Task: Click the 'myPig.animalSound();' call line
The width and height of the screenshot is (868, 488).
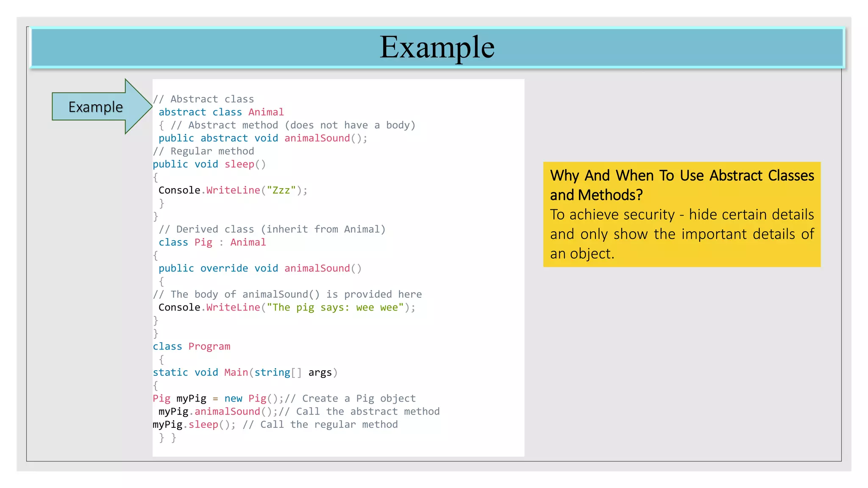Action: click(217, 412)
